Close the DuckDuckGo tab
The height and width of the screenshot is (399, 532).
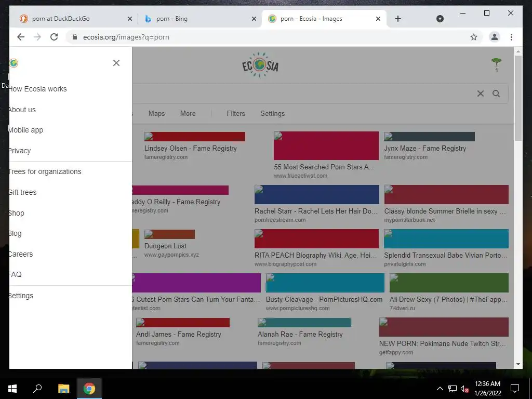[x=129, y=19]
